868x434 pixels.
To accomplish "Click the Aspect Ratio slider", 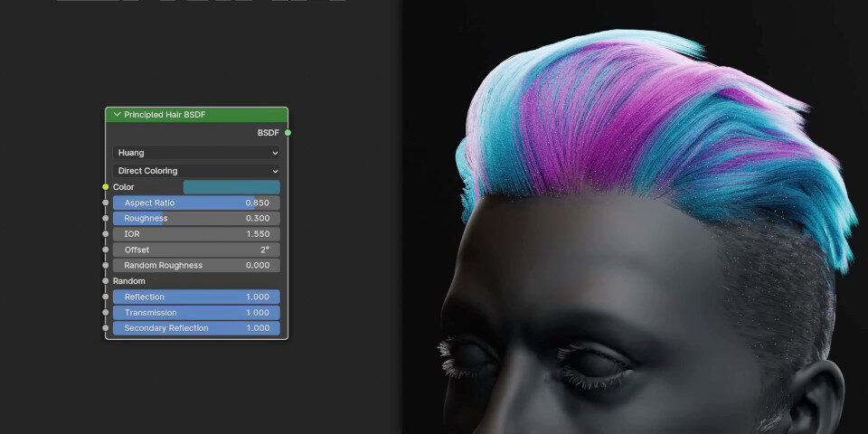I will (x=196, y=203).
